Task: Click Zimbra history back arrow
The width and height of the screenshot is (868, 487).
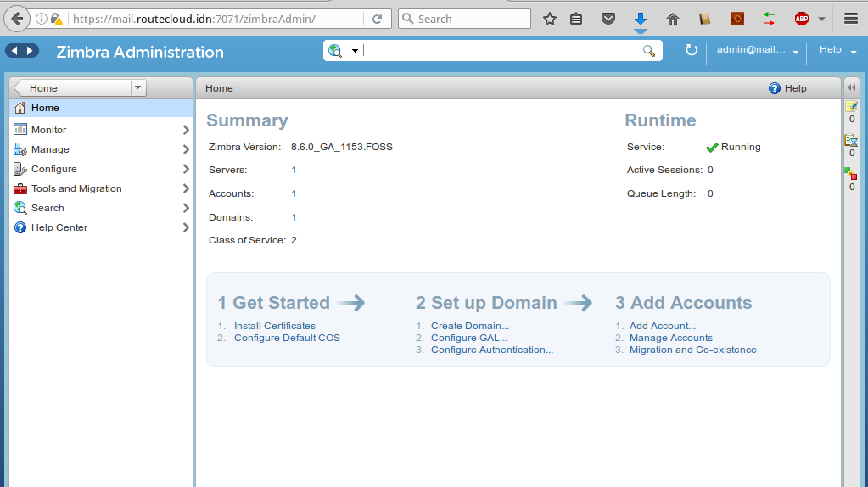Action: pos(14,51)
